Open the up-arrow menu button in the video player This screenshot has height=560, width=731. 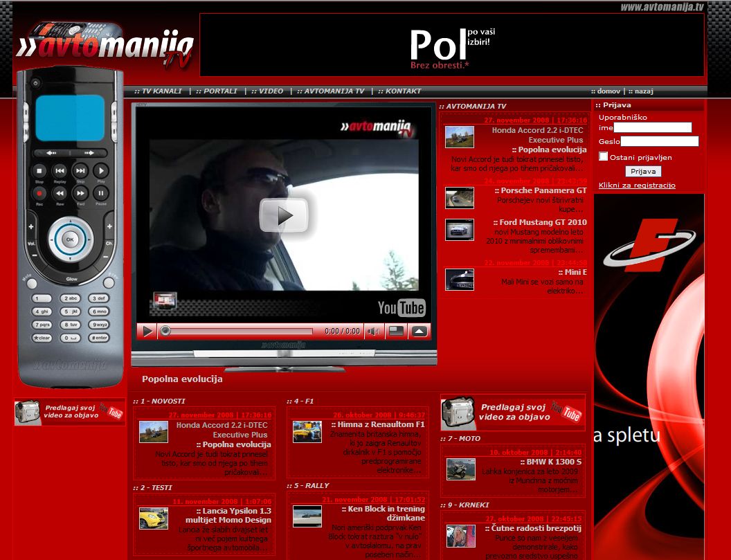[419, 332]
